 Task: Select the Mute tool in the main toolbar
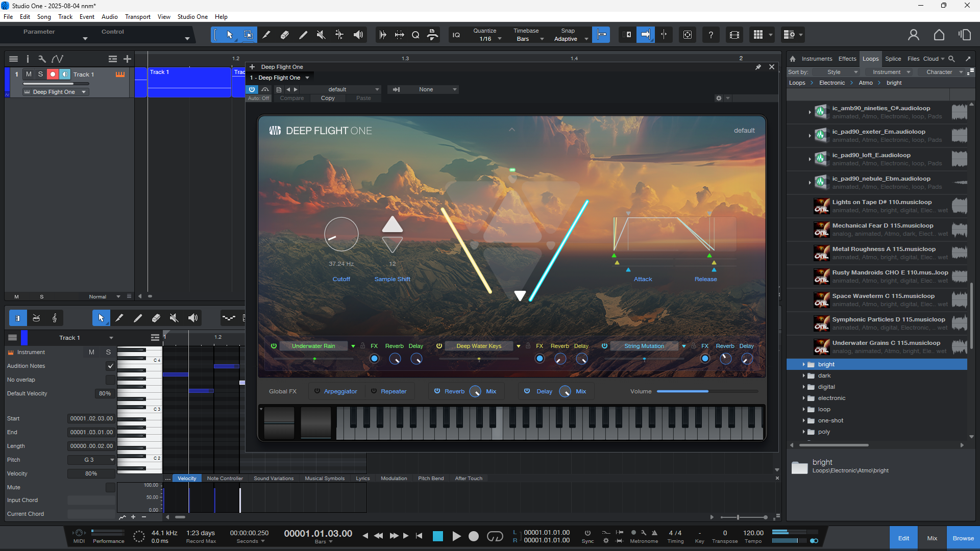(321, 35)
